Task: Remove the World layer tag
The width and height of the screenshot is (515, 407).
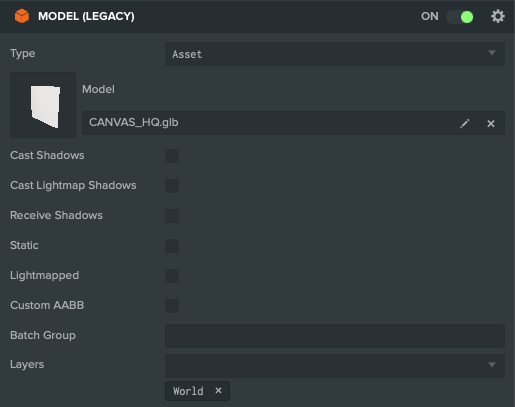Action: pos(218,390)
